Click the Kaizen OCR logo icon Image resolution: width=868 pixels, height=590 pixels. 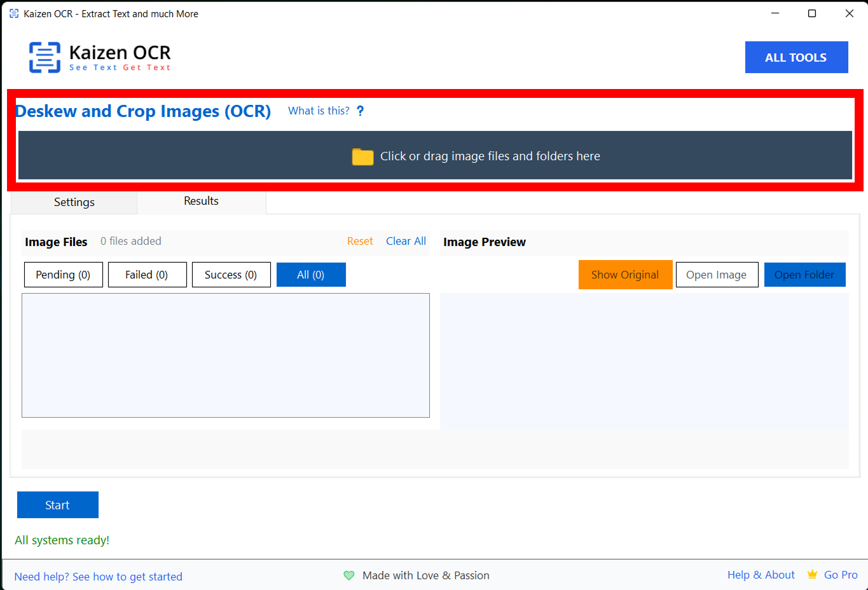[45, 57]
